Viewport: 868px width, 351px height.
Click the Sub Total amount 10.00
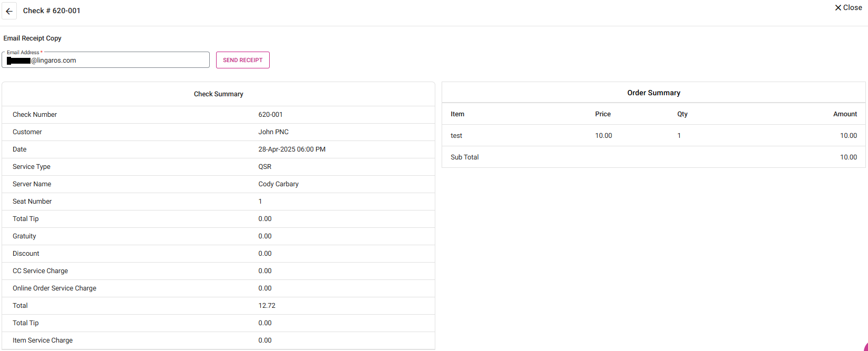(x=848, y=157)
